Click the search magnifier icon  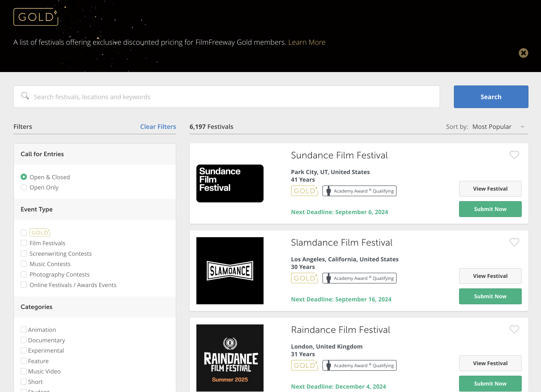[25, 96]
